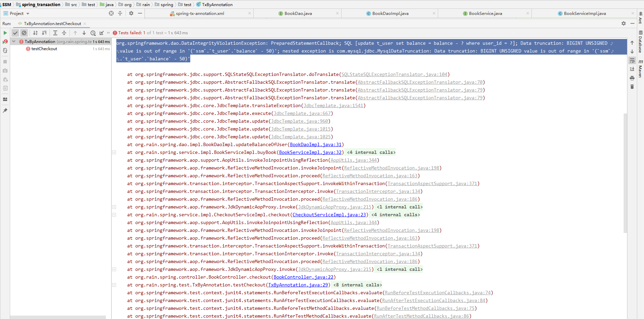Open Project panel settings gear
Image resolution: width=644 pixels, height=319 pixels.
click(131, 14)
